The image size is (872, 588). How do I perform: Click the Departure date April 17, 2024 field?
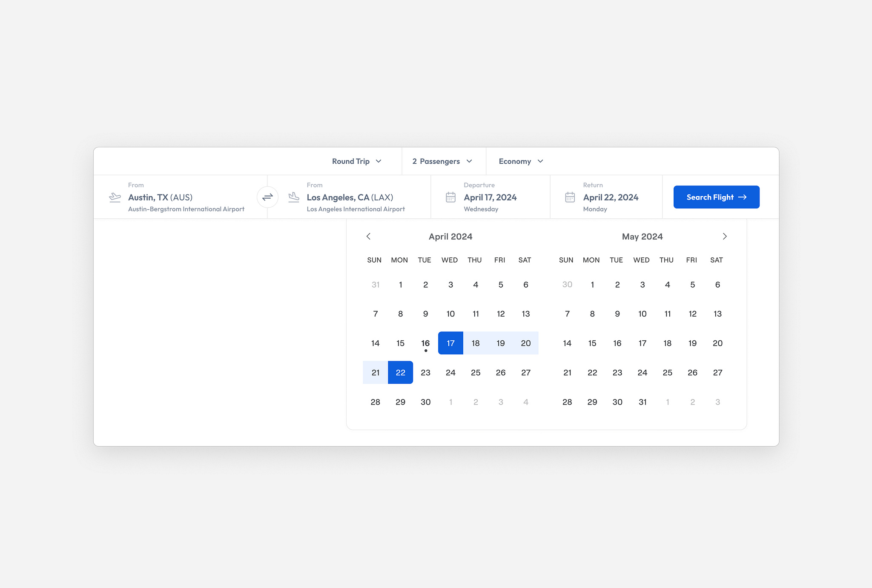pyautogui.click(x=490, y=197)
